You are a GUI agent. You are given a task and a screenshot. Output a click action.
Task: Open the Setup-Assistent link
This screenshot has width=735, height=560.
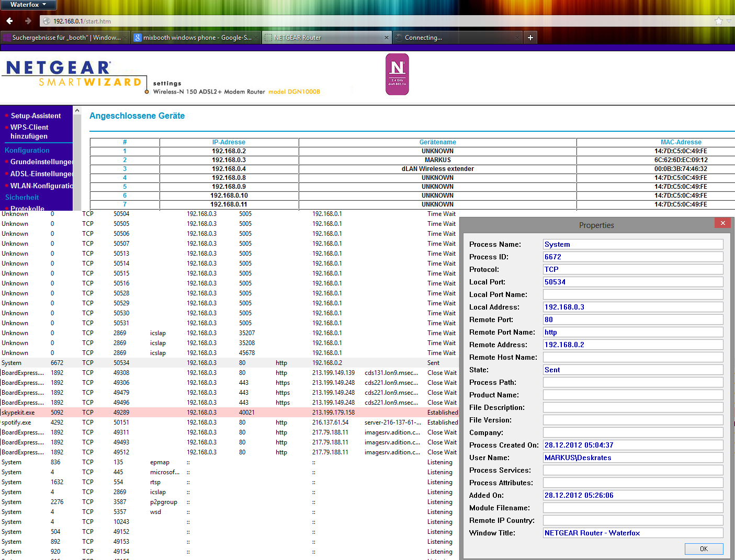[x=36, y=116]
